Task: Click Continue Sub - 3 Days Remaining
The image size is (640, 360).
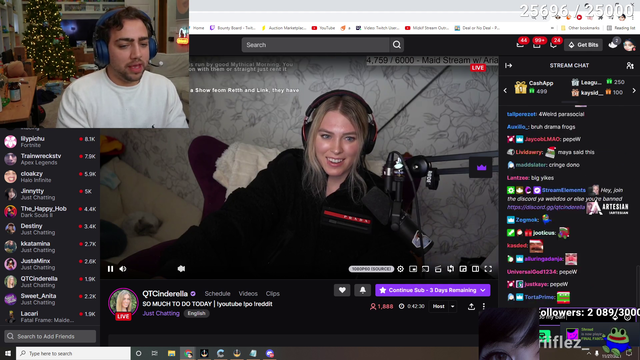Action: [x=433, y=290]
